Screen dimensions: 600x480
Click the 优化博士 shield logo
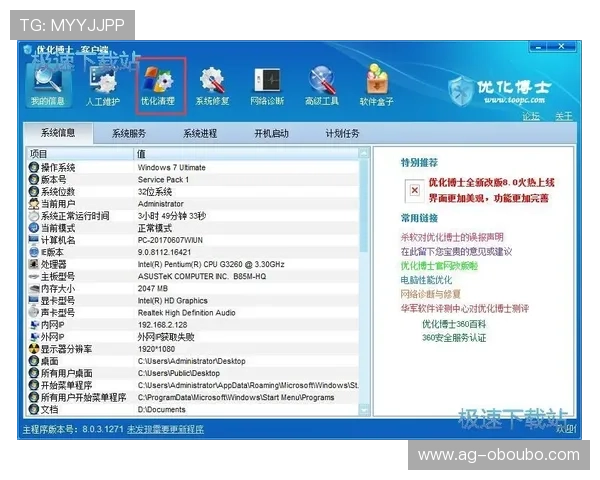(x=461, y=92)
